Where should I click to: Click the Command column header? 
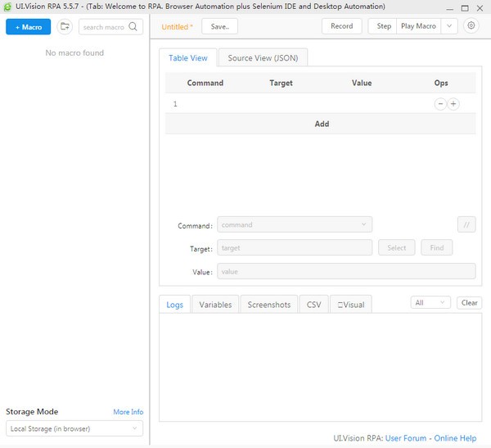[205, 83]
